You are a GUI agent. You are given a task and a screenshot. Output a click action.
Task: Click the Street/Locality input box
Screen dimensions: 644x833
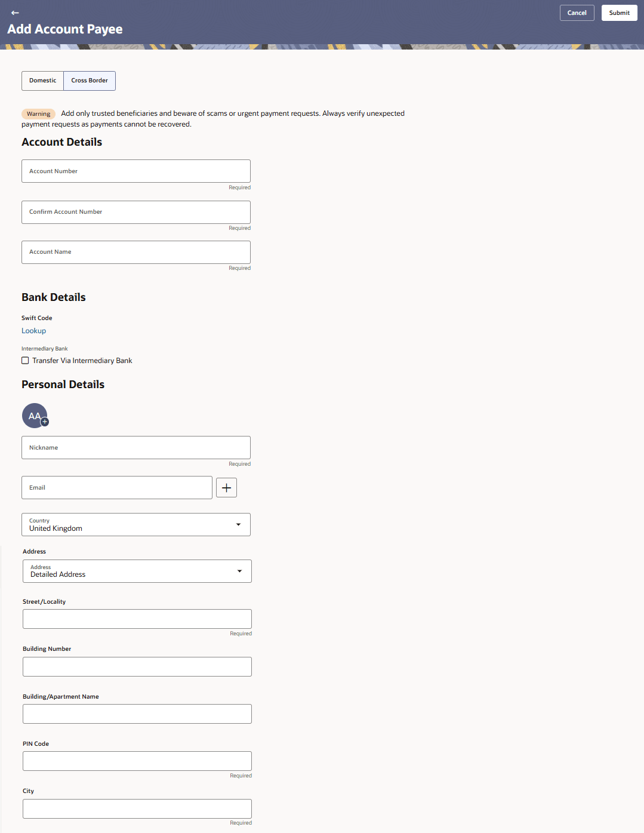coord(137,619)
